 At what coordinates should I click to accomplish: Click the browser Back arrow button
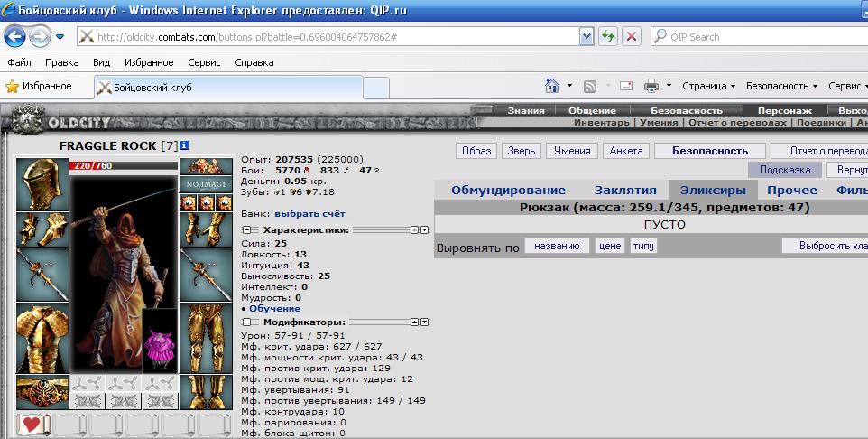coord(15,37)
